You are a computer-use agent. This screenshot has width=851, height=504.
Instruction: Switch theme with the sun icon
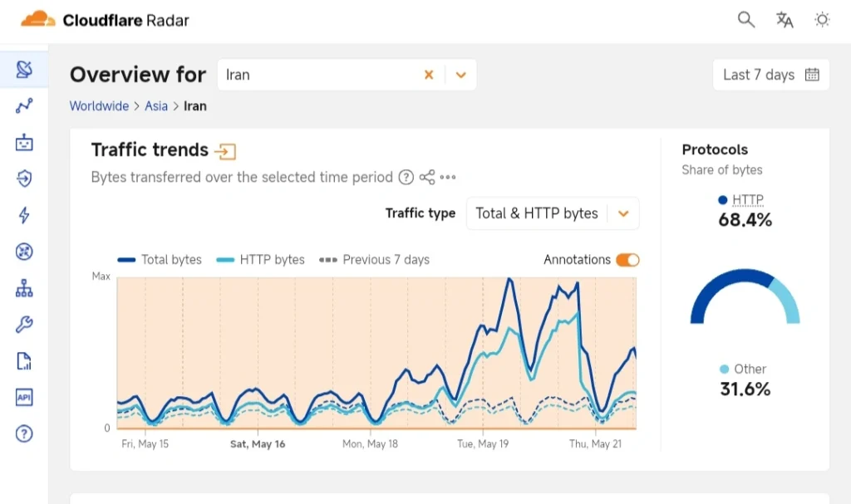click(x=822, y=20)
